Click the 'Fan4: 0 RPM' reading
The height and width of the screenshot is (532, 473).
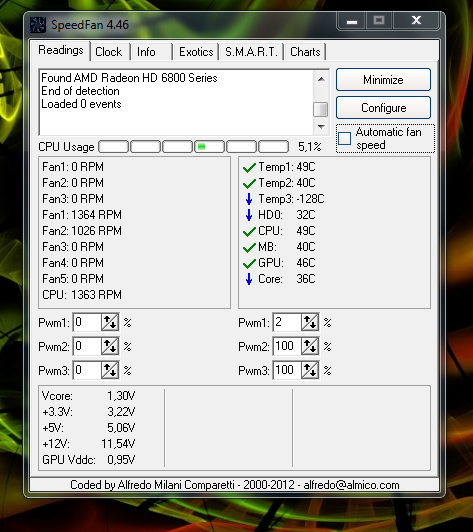click(73, 263)
